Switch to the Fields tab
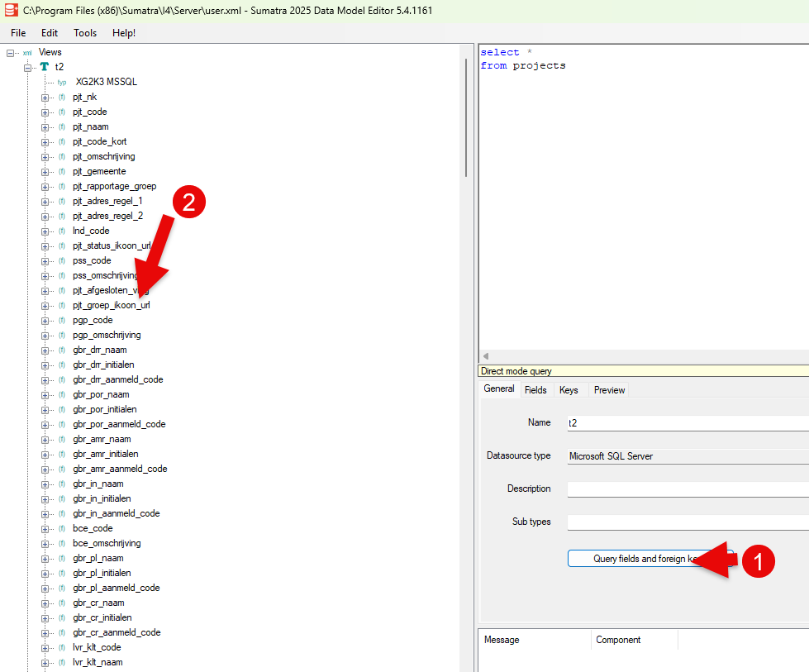This screenshot has width=809, height=672. click(535, 390)
